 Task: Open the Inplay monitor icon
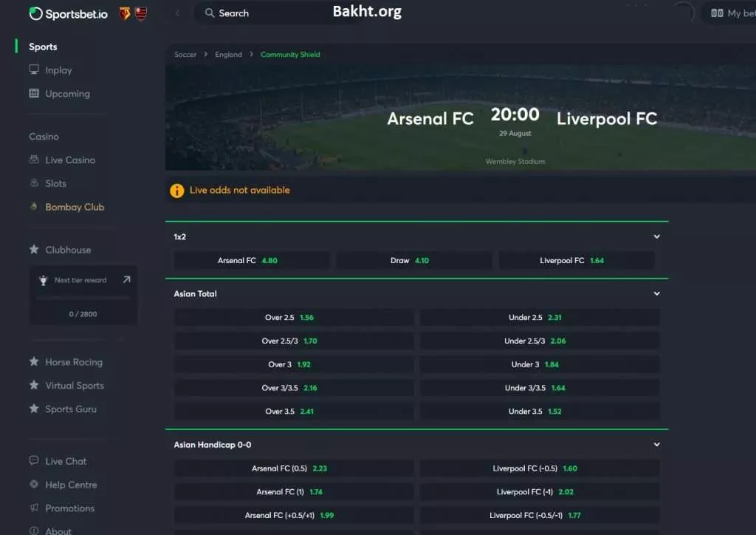[34, 70]
